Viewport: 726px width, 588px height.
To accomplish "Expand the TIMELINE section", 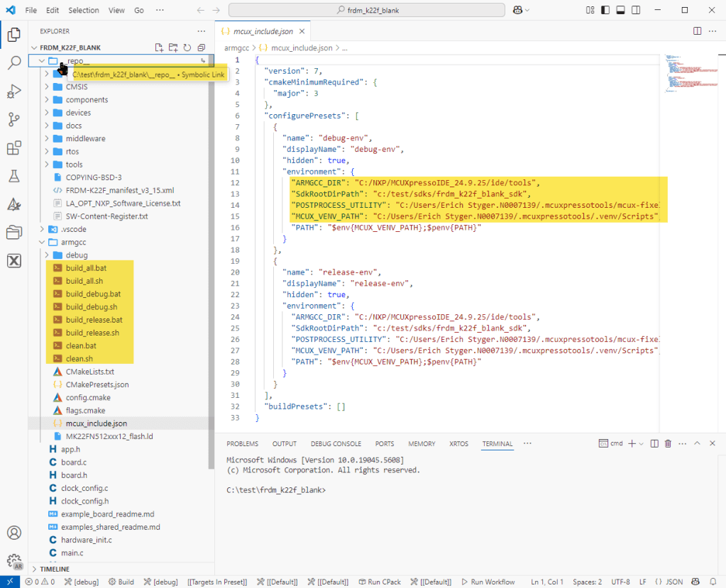I will click(x=54, y=569).
